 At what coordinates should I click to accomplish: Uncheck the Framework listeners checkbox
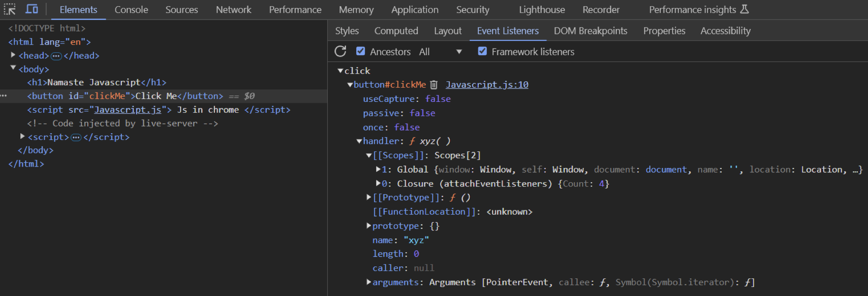pos(483,51)
